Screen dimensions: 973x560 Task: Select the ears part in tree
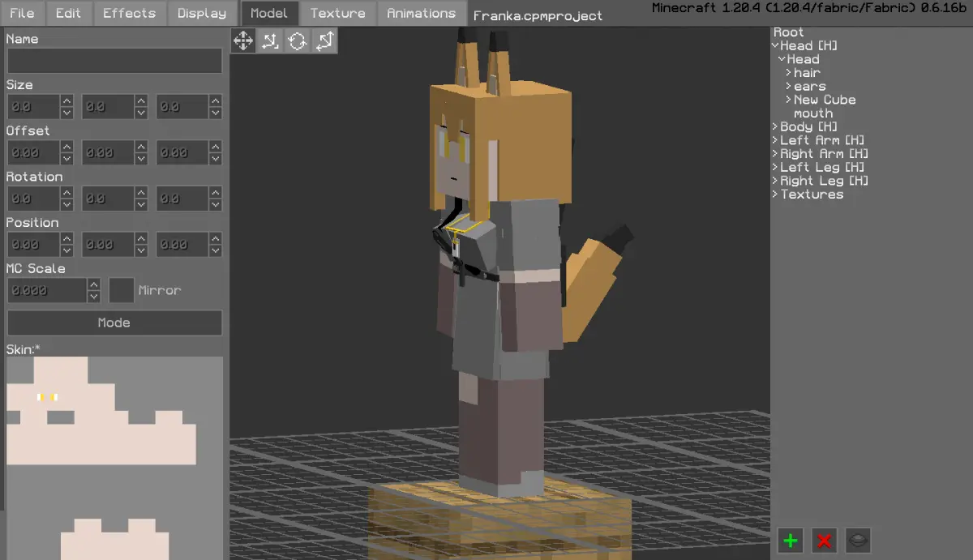[x=810, y=87]
